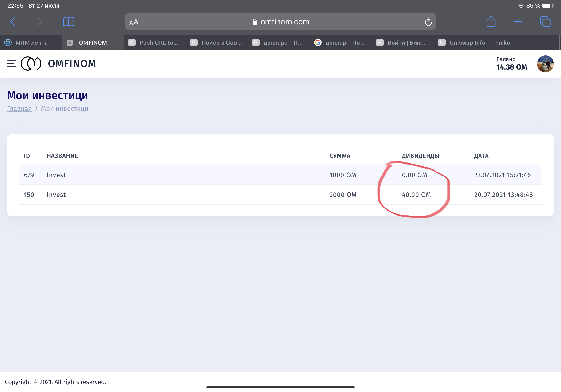The height and width of the screenshot is (392, 561).
Task: Click Invest name in row 679
Action: (x=56, y=175)
